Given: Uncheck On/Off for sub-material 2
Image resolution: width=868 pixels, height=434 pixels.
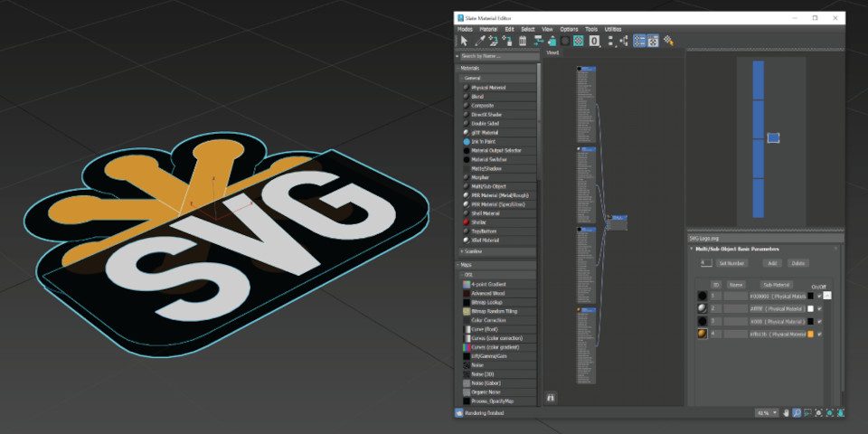Looking at the screenshot, I should 820,308.
